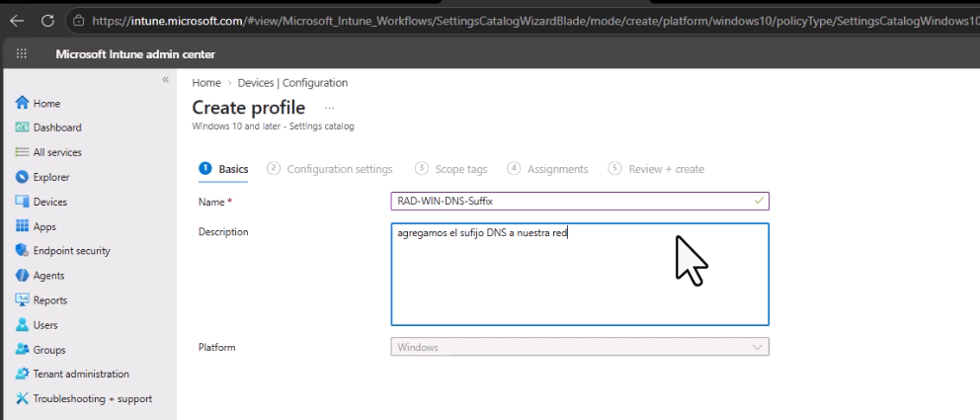The height and width of the screenshot is (420, 980).
Task: Reload the page with browser refresh
Action: pos(48,21)
